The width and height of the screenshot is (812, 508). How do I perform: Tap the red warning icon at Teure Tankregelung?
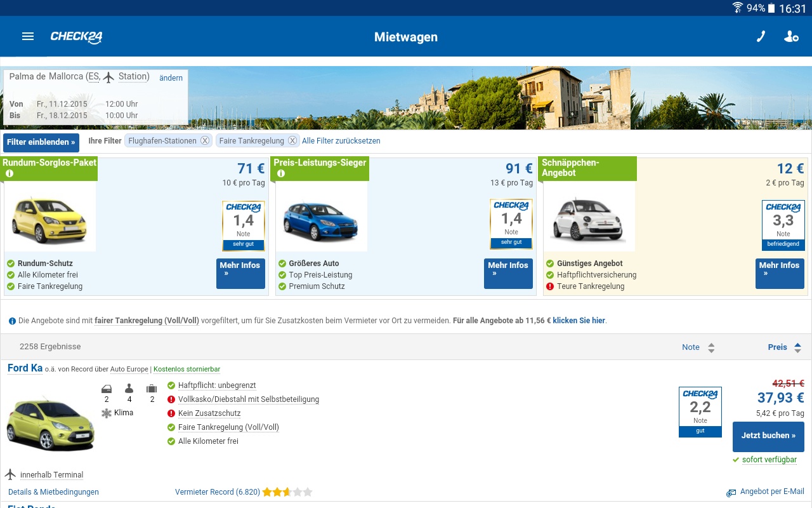(550, 286)
